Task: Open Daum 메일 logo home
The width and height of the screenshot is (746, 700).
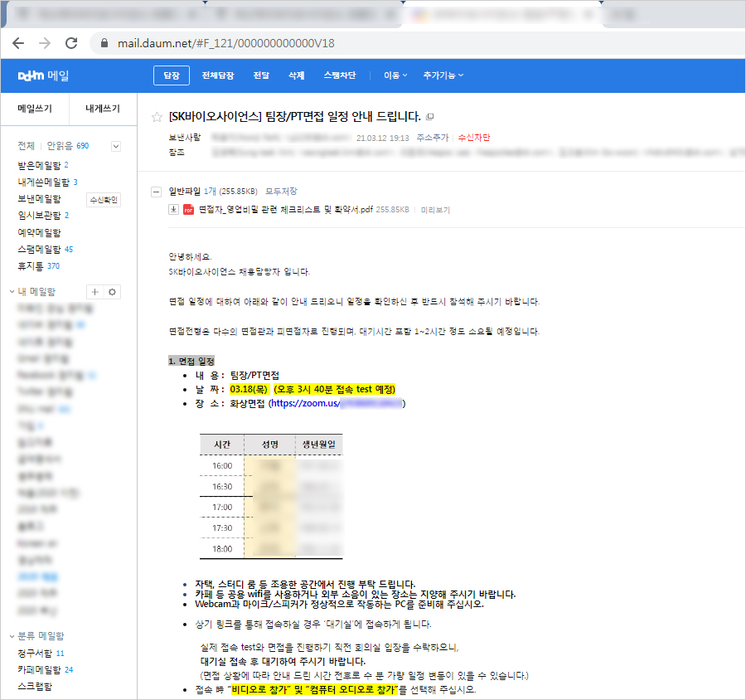Action: 43,75
